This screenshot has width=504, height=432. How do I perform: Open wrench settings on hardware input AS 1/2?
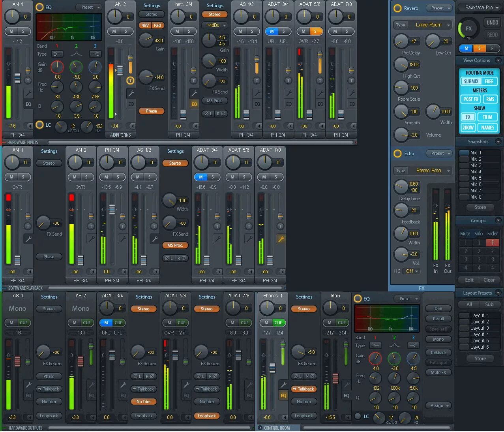(257, 93)
